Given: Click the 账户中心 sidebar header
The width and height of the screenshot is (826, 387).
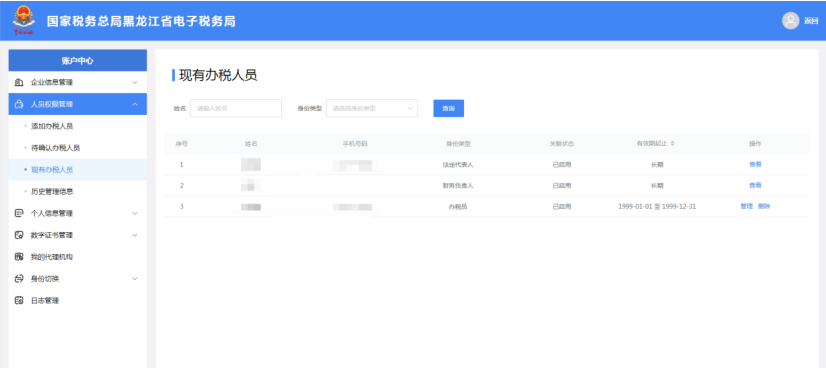Looking at the screenshot, I should tap(77, 61).
